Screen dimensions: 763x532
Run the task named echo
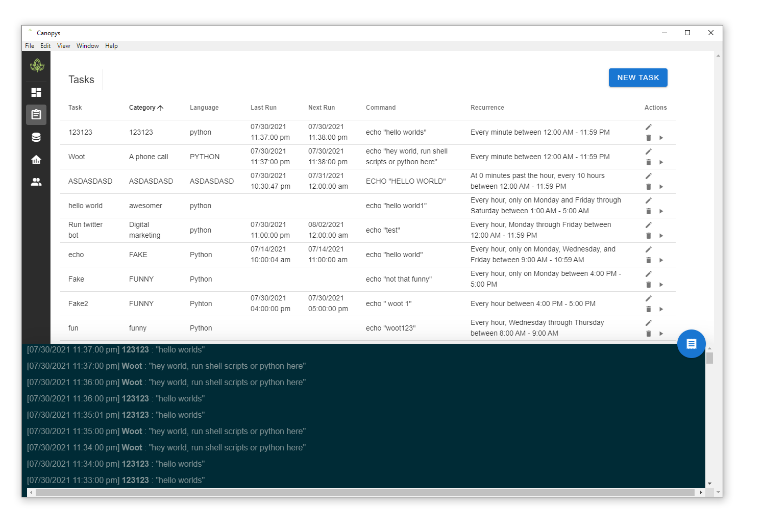[x=661, y=260]
